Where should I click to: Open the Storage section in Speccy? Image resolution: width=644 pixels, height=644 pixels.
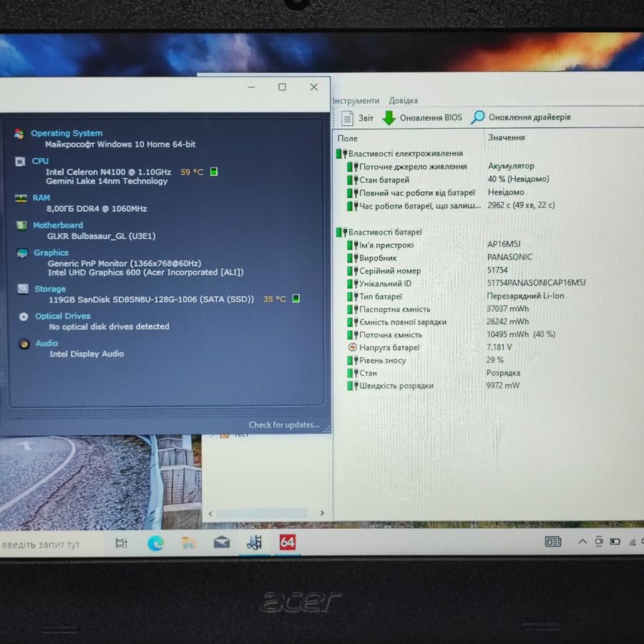50,289
